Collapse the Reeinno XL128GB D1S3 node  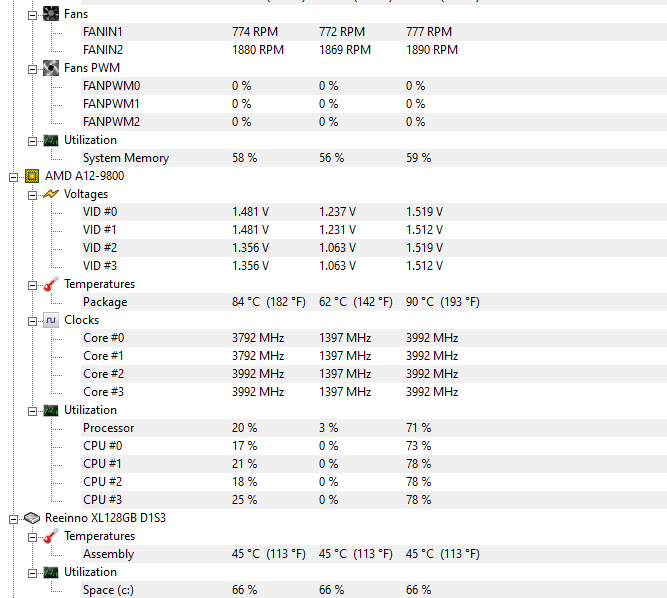pyautogui.click(x=14, y=519)
